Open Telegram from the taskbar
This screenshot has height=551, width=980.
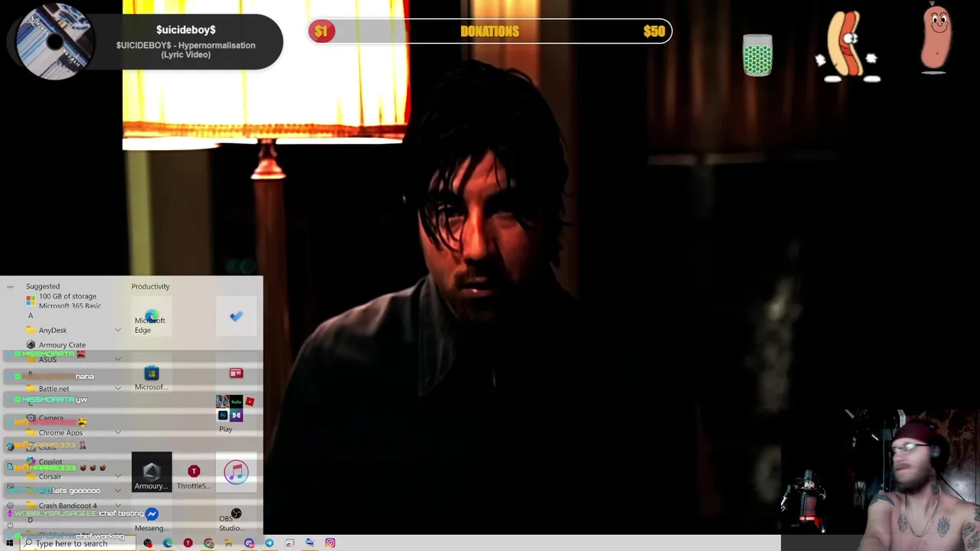[269, 543]
